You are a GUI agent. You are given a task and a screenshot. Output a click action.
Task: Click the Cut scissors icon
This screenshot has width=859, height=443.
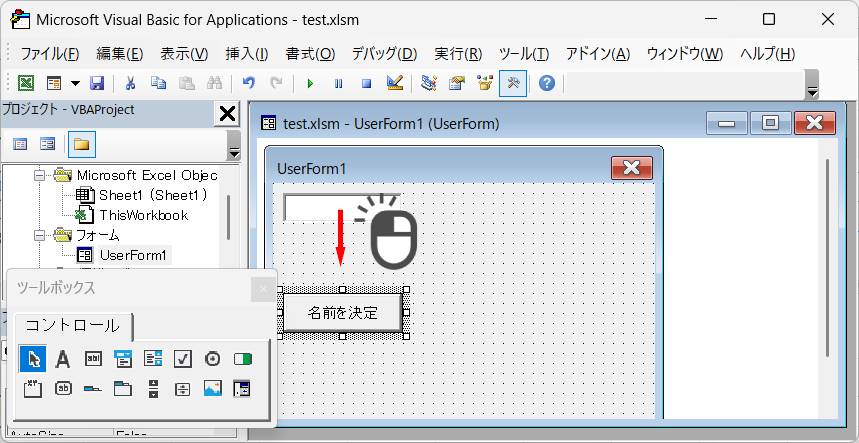pyautogui.click(x=130, y=83)
